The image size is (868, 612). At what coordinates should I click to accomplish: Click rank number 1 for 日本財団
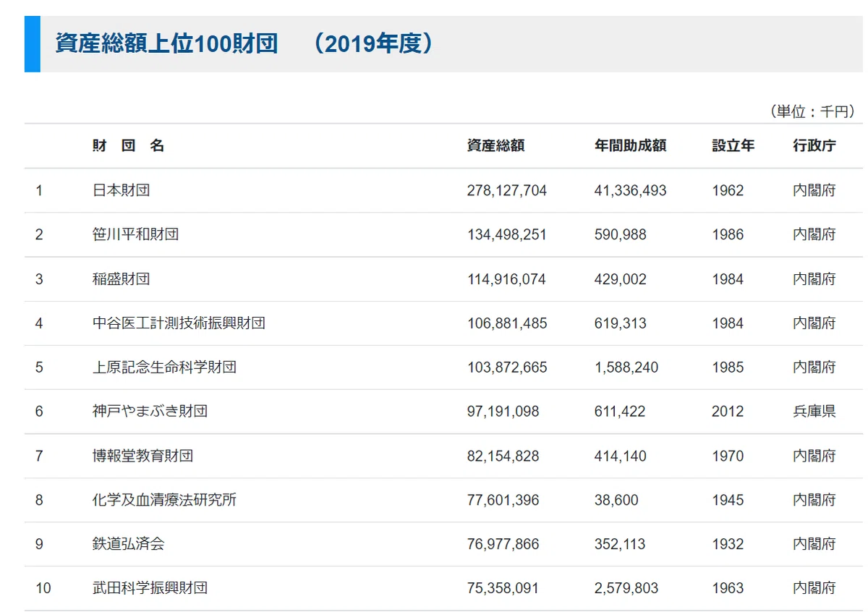pos(39,190)
